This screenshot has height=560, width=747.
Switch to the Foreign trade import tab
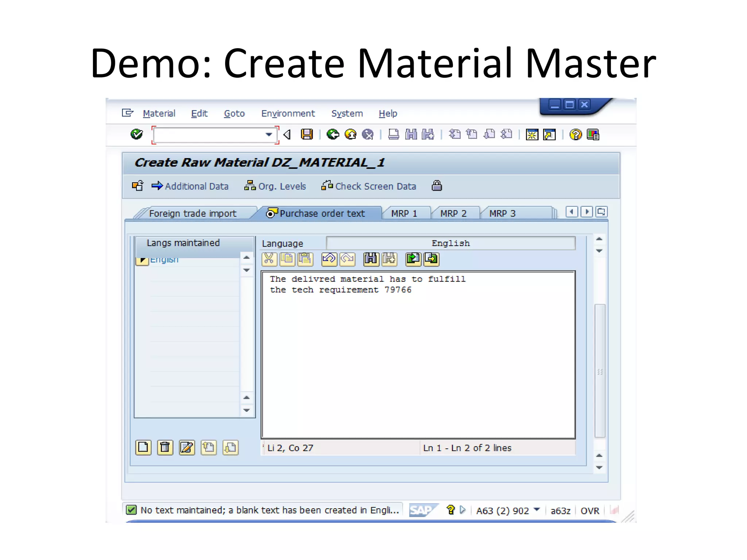(193, 213)
